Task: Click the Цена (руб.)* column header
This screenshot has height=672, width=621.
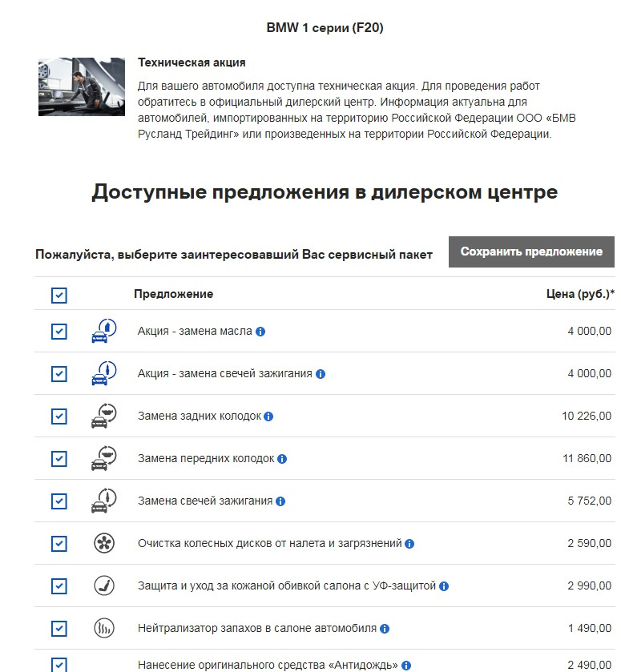Action: 580,294
